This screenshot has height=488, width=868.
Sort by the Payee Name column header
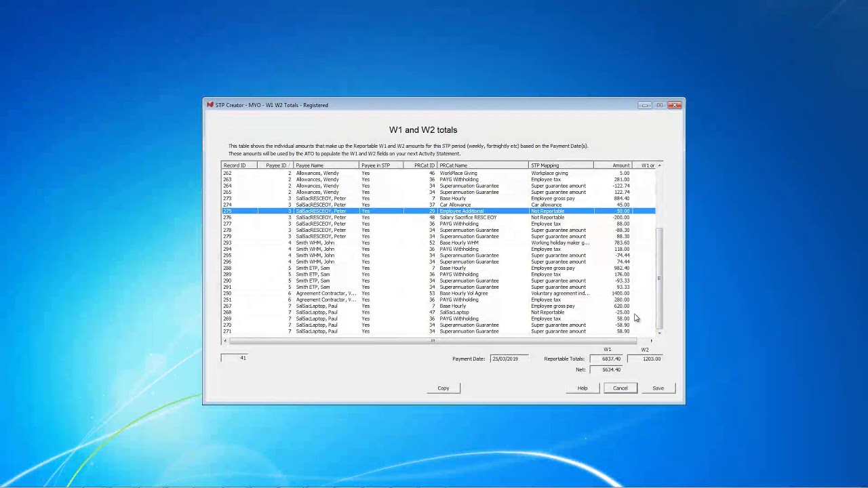[325, 165]
